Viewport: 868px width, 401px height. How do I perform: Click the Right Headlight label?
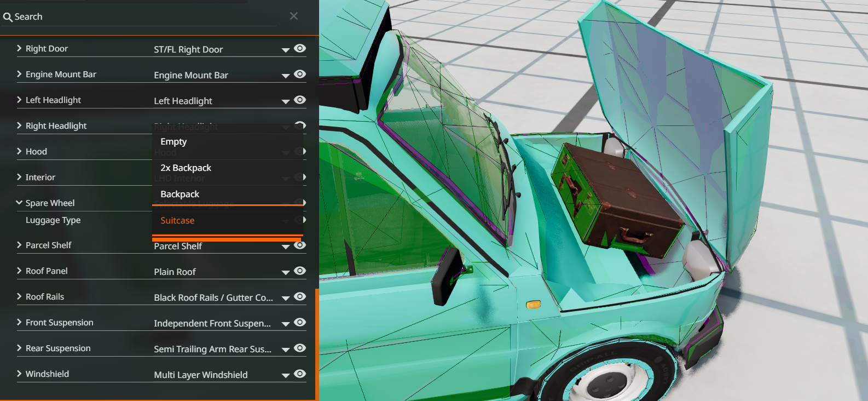coord(56,125)
